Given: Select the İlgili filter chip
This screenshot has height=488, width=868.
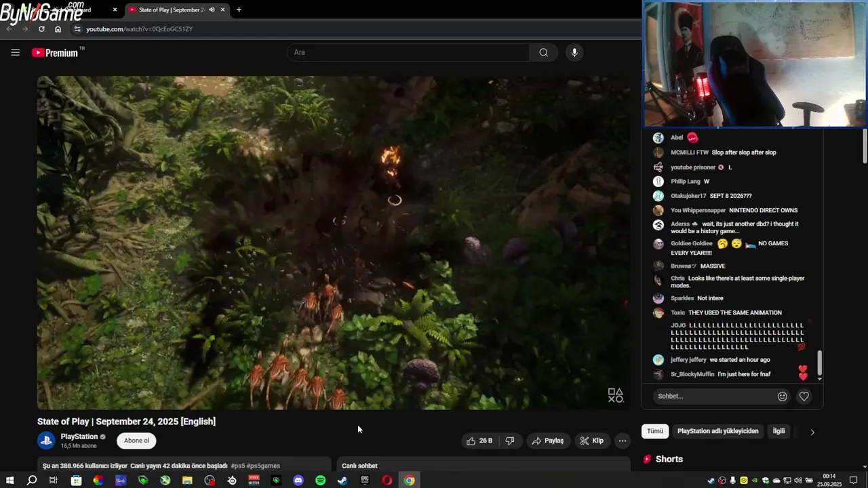Looking at the screenshot, I should pos(779,431).
